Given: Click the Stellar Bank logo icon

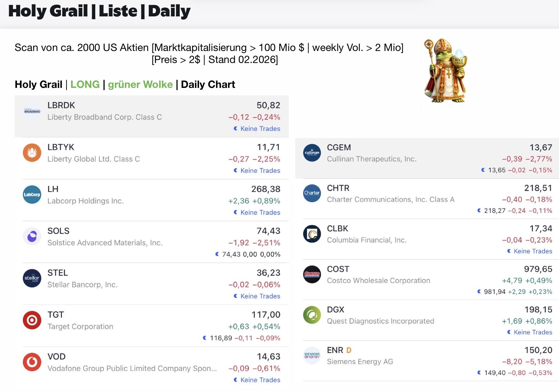Looking at the screenshot, I should tap(32, 278).
